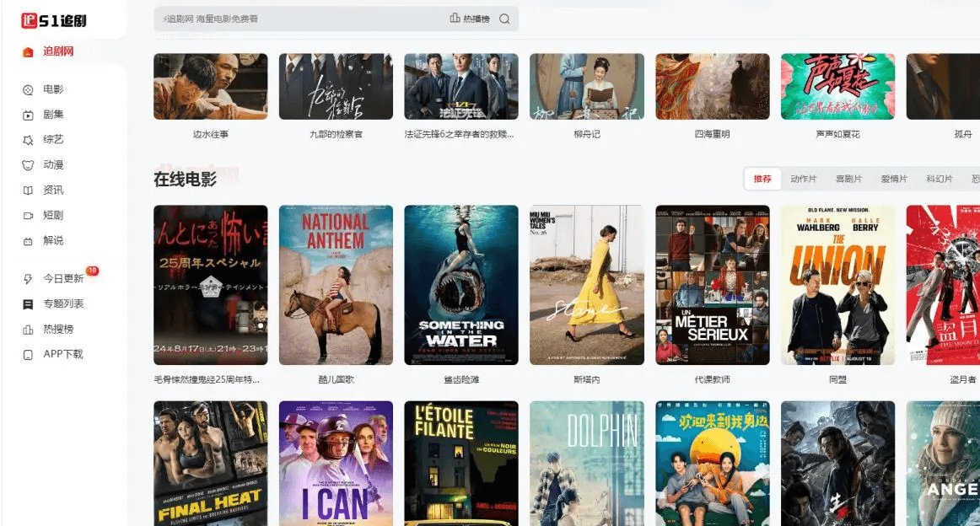Viewport: 980px width, 526px height.
Task: Select the 短剧 camera icon
Action: (28, 216)
